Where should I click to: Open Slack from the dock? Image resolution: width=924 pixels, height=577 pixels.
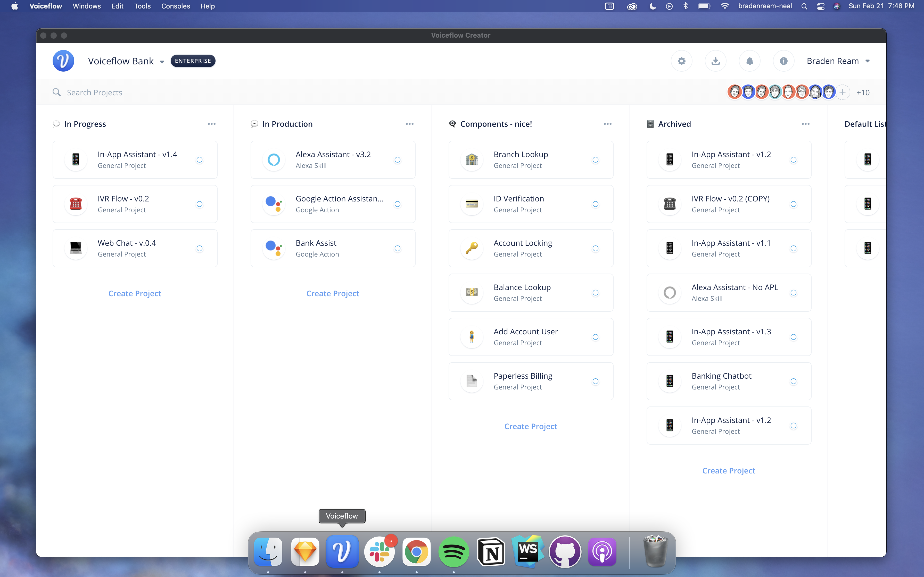pos(379,552)
